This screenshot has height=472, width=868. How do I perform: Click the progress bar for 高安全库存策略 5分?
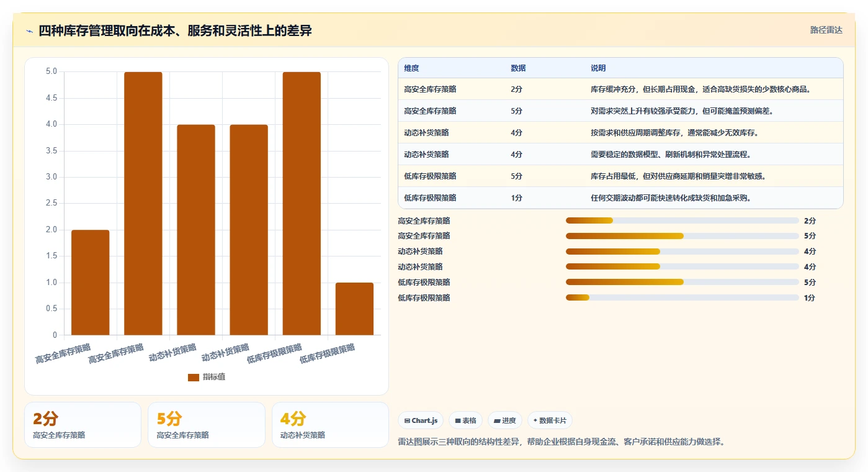pyautogui.click(x=682, y=236)
